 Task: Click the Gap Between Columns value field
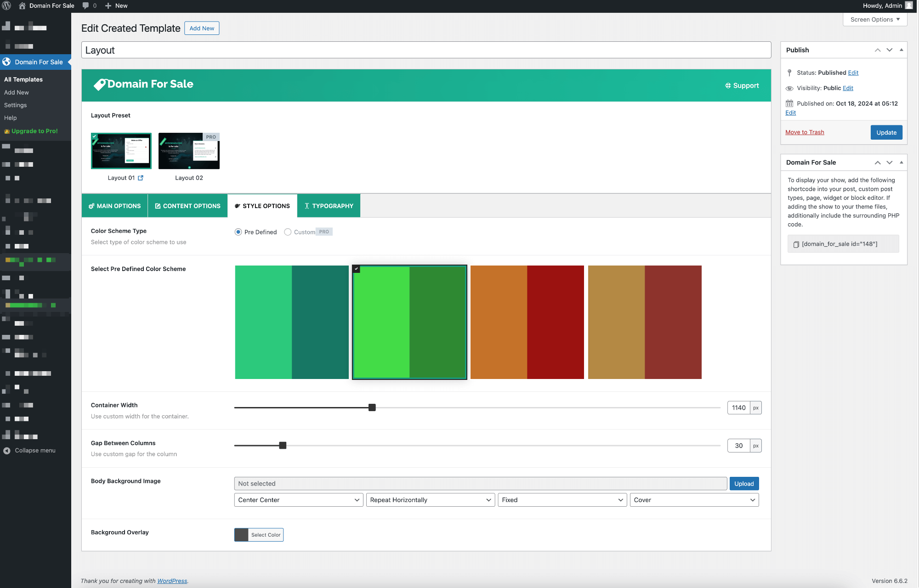pyautogui.click(x=739, y=446)
